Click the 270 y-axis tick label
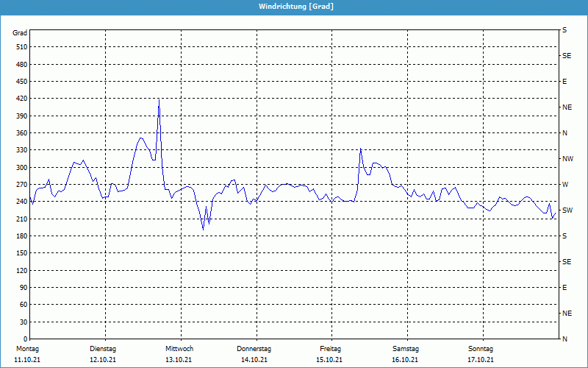 pyautogui.click(x=20, y=185)
